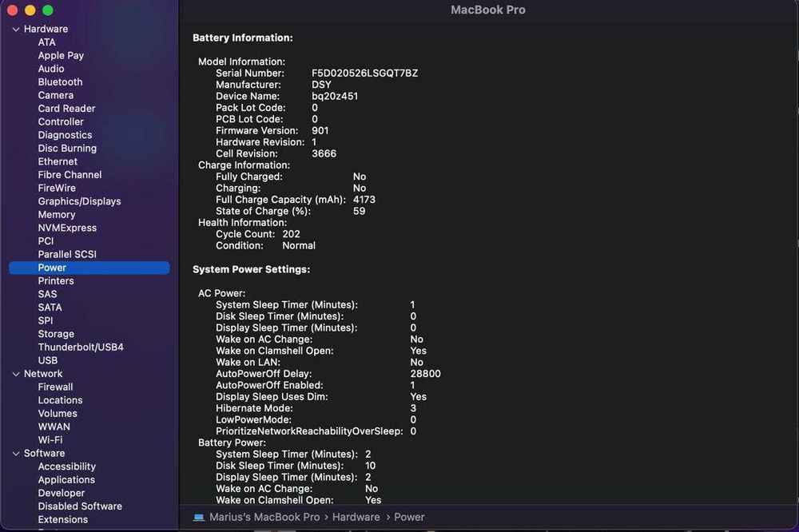Select SPI in the sidebar
The image size is (799, 532).
click(x=46, y=320)
